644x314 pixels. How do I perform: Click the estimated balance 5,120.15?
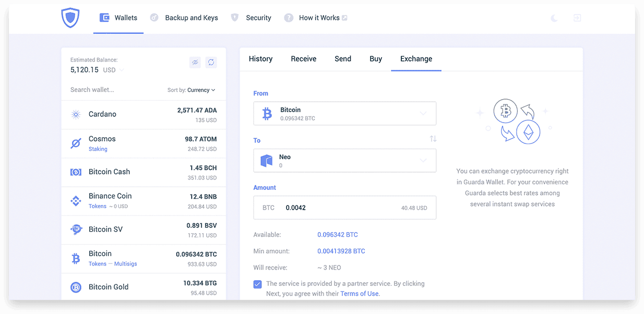coord(85,70)
